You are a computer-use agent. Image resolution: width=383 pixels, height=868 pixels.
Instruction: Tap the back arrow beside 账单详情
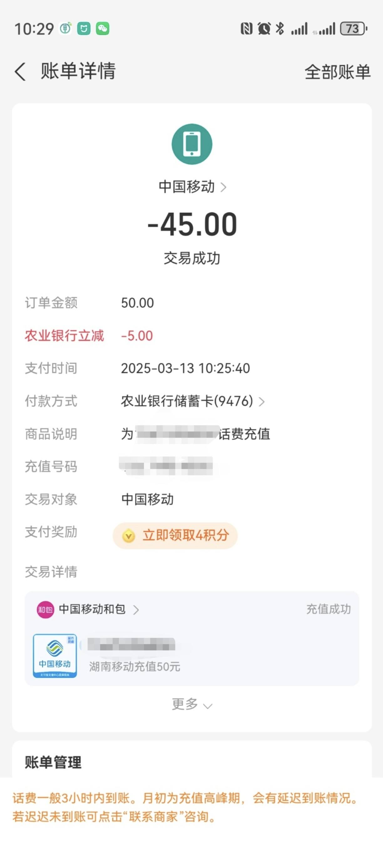tap(20, 71)
